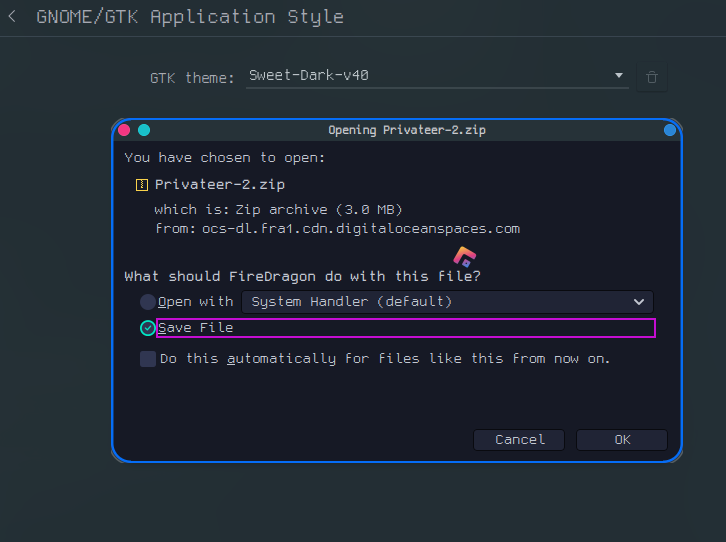This screenshot has height=542, width=726.
Task: Click the trash icon beside GTK theme
Action: tap(651, 77)
